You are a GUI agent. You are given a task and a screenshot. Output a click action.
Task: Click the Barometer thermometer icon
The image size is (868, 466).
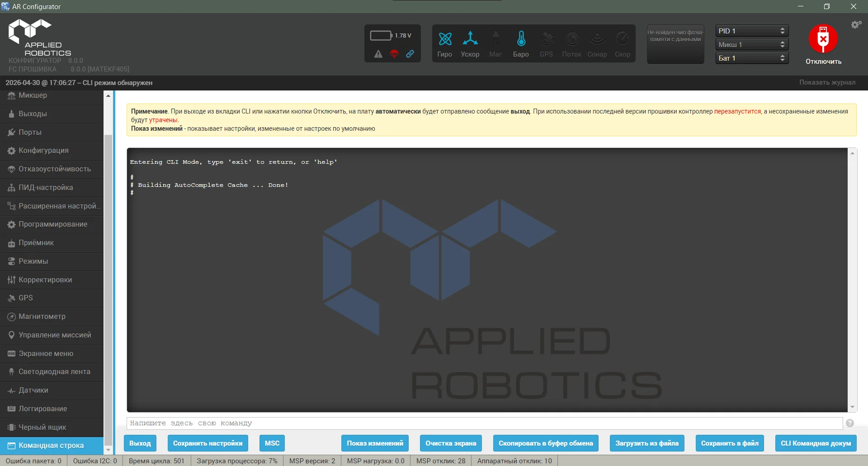click(x=521, y=39)
